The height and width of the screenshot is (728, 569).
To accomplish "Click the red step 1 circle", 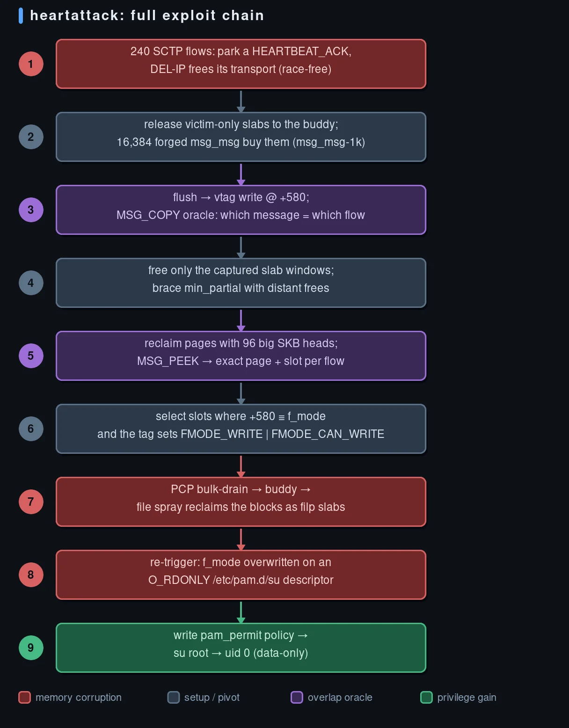I will coord(31,64).
